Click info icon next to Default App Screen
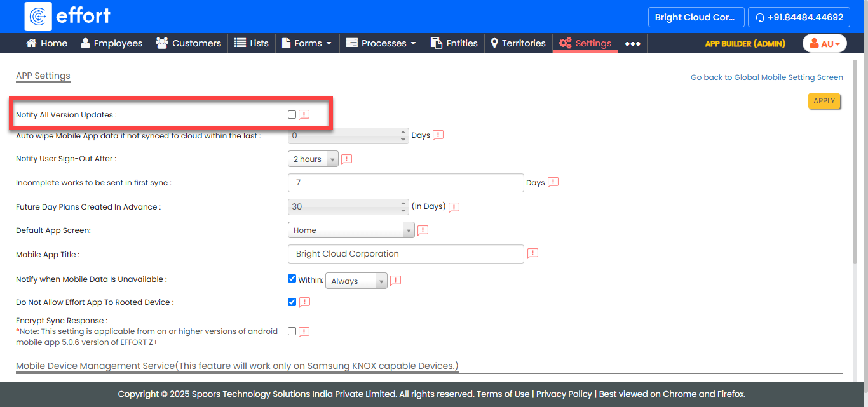The width and height of the screenshot is (868, 407). [x=423, y=230]
